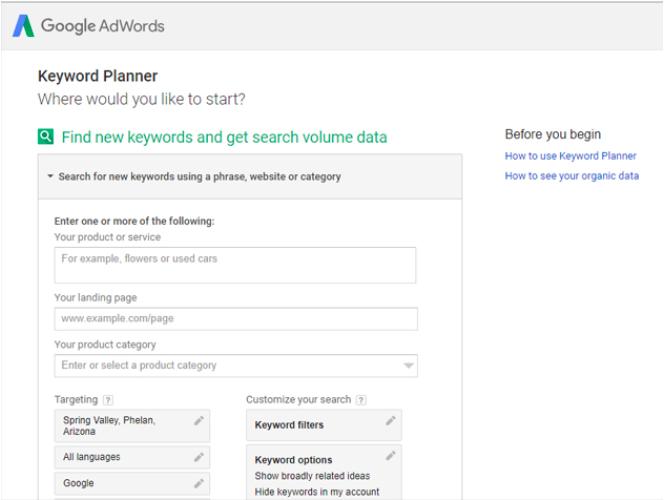Click the green search magnifier icon
This screenshot has height=500, width=664.
[x=46, y=137]
